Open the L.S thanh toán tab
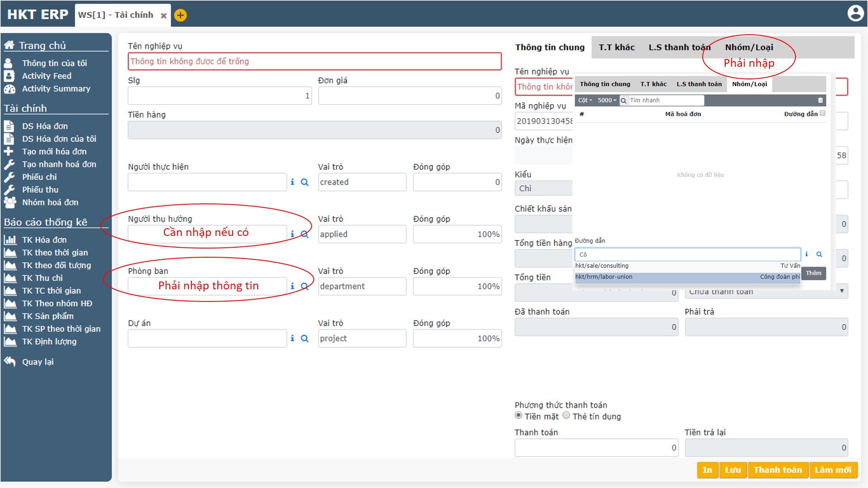Image resolution: width=868 pixels, height=488 pixels. pyautogui.click(x=679, y=47)
